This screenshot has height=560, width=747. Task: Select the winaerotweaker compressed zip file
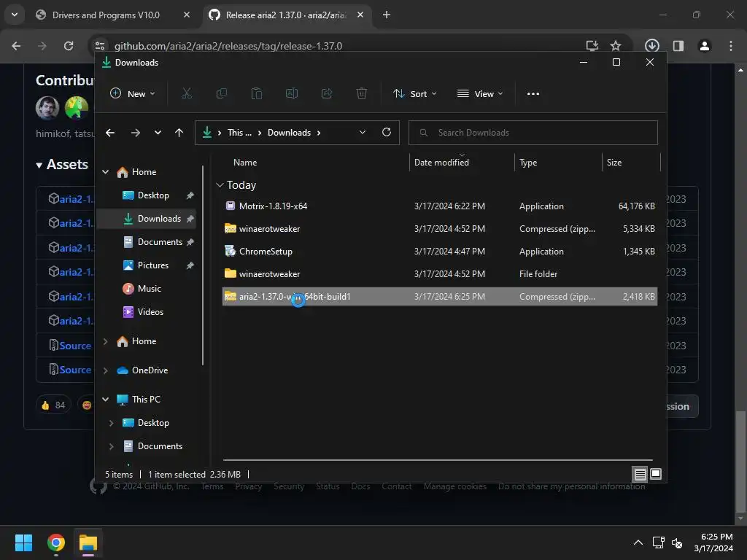click(x=439, y=228)
